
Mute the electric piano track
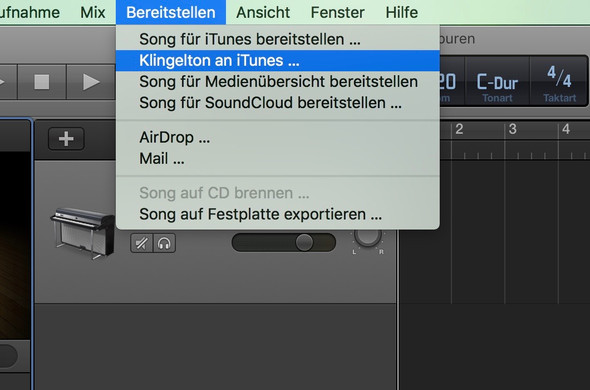(x=141, y=243)
